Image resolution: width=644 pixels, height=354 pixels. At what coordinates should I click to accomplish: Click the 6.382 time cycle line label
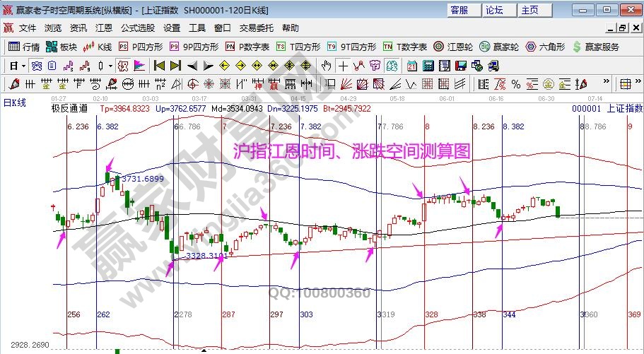coord(108,126)
